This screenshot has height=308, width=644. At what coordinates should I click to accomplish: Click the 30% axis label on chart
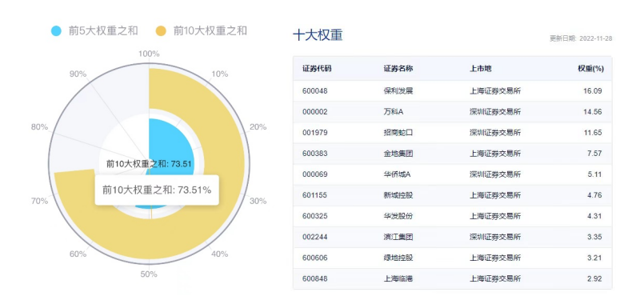pyautogui.click(x=258, y=201)
